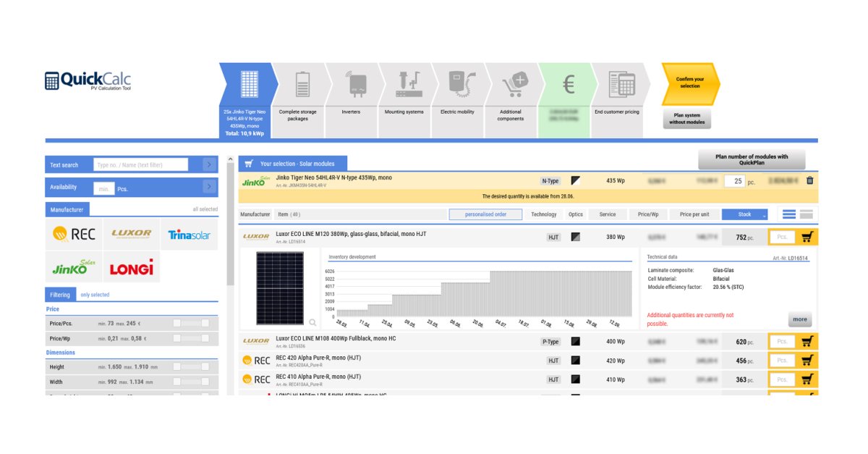Click the more button in technical data
The height and width of the screenshot is (454, 868).
(x=799, y=319)
